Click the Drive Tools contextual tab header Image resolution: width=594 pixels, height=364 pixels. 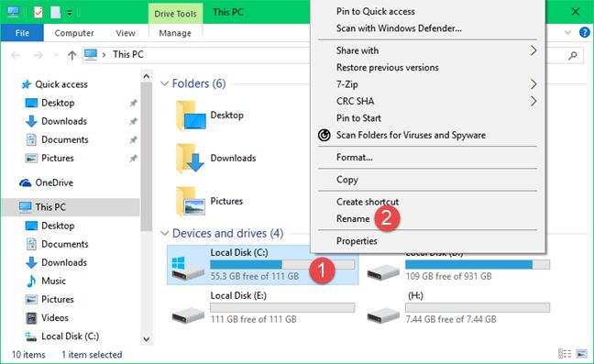coord(175,14)
